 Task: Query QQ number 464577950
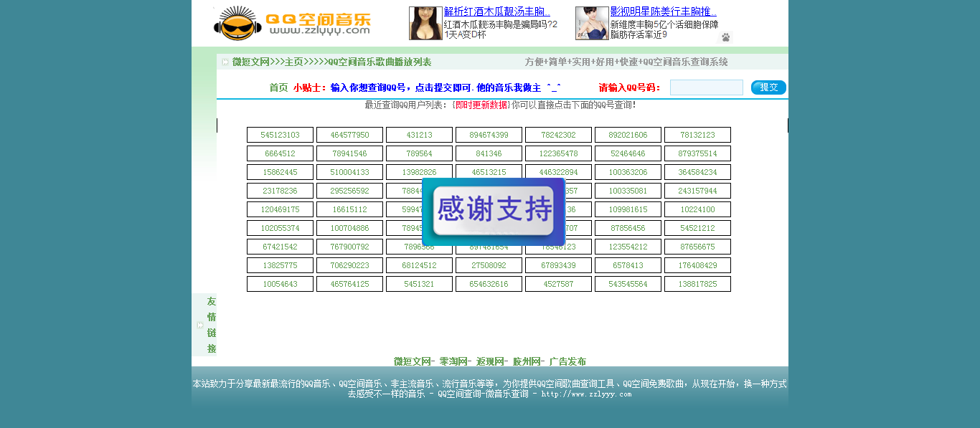(349, 135)
